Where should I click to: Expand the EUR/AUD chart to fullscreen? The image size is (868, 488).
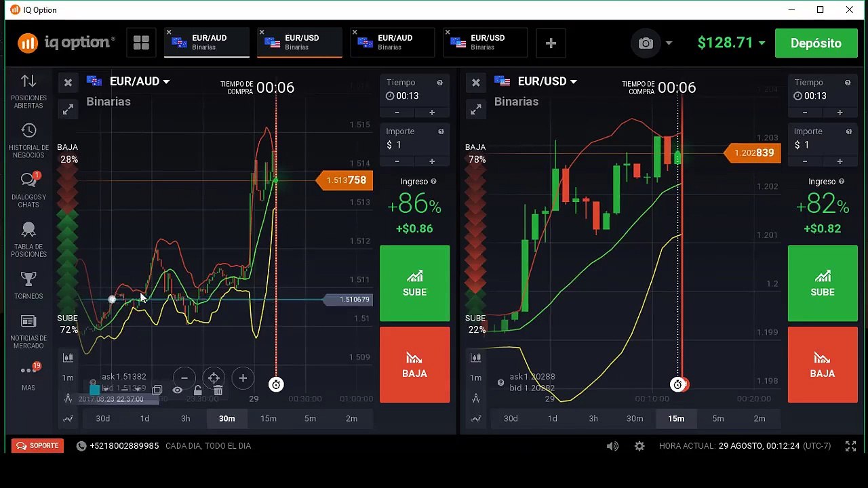[68, 109]
